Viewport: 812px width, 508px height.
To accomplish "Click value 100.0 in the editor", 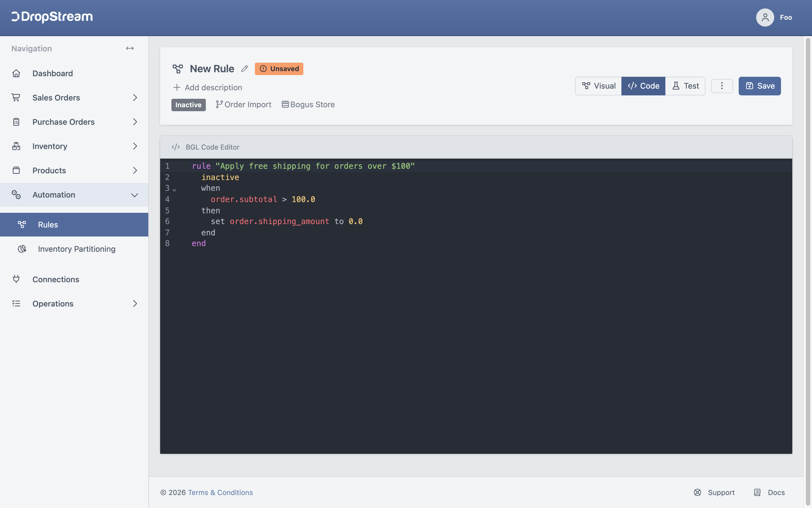I will (x=303, y=199).
